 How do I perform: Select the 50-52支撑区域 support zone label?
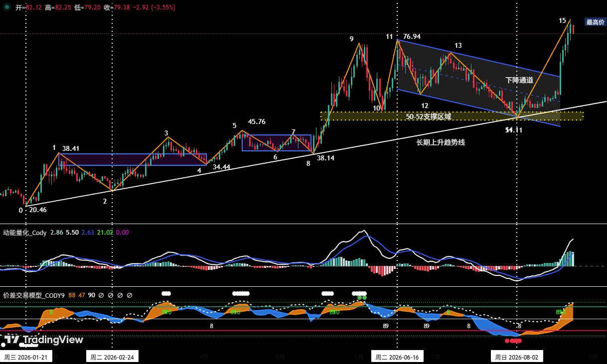tap(429, 117)
